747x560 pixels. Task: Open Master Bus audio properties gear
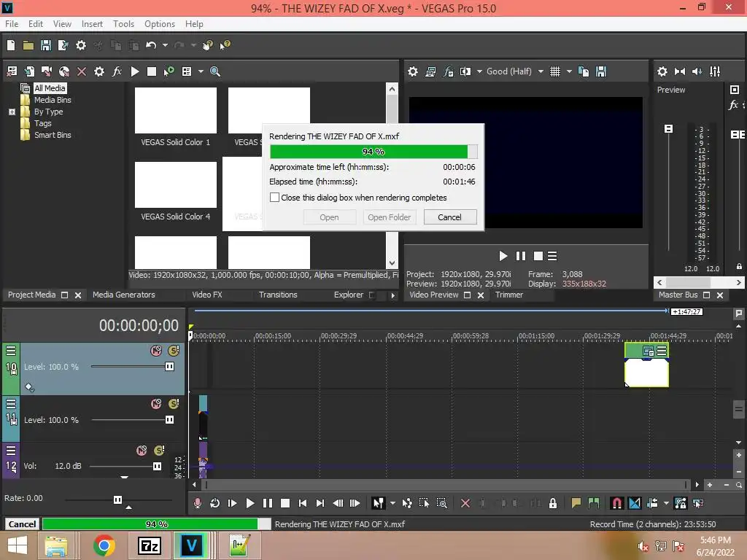pyautogui.click(x=662, y=71)
